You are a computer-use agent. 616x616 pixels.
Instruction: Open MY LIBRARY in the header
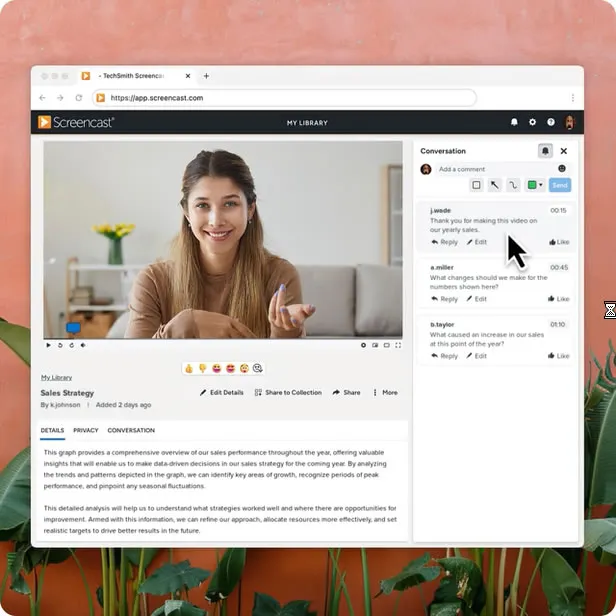point(307,123)
